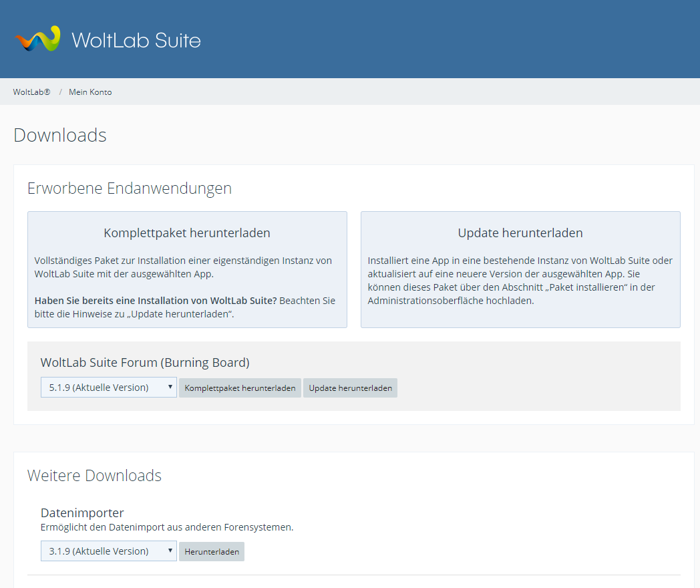Click the Datenimporter title text
700x588 pixels.
[82, 513]
